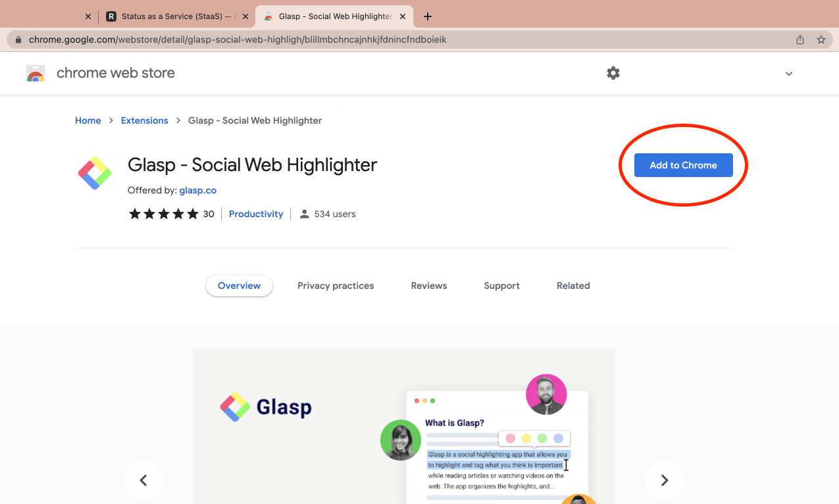Screen dimensions: 839x504
Task: Open a new browser tab
Action: 428,16
